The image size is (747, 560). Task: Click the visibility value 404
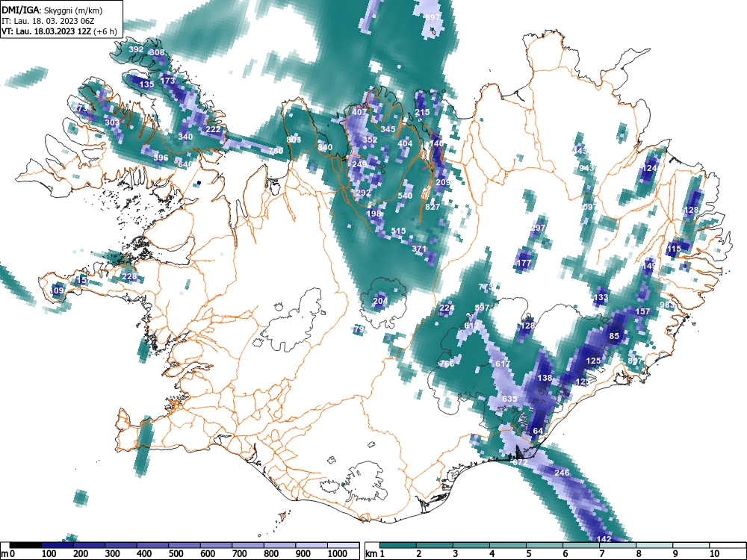tap(405, 143)
